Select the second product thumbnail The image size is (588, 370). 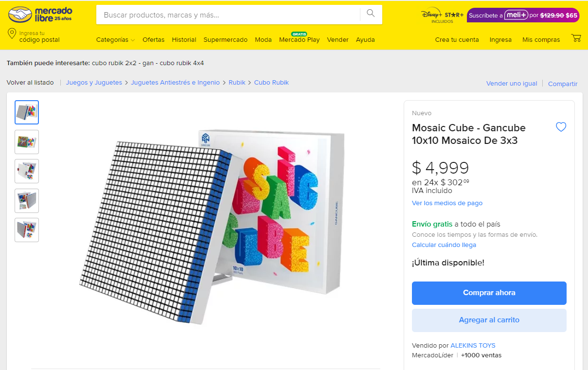point(27,142)
